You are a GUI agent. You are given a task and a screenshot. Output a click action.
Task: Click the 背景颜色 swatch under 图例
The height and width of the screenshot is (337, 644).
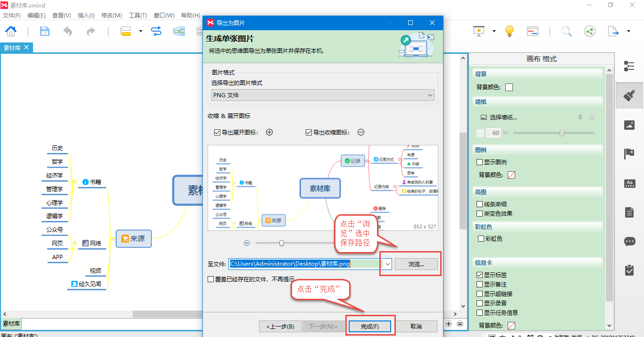point(511,175)
